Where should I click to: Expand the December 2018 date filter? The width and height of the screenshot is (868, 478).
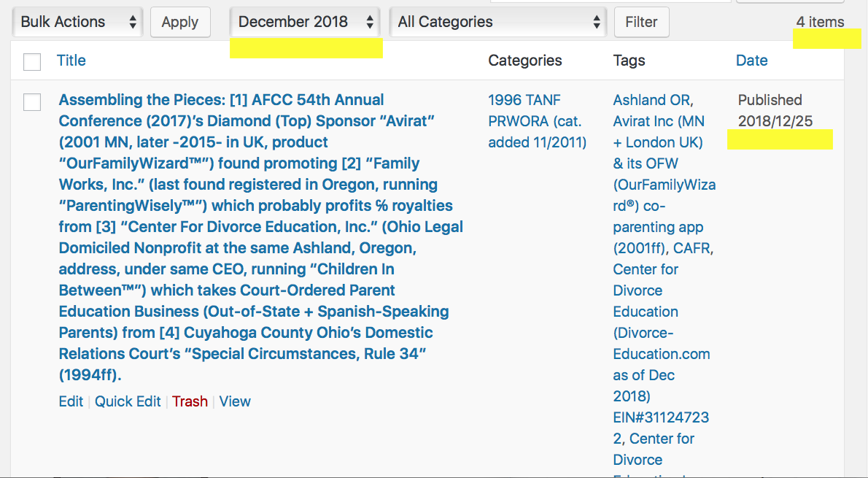coord(305,22)
